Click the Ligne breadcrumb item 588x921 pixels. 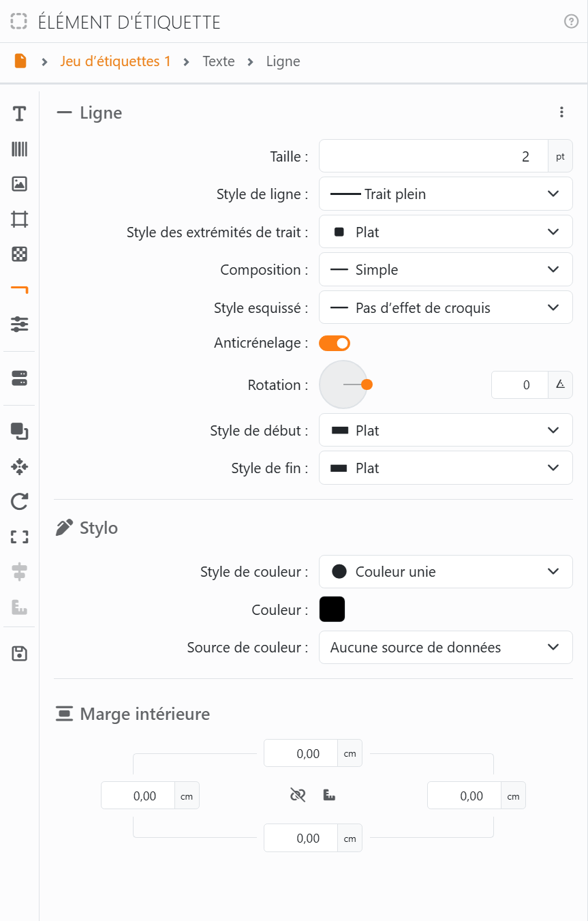coord(283,61)
